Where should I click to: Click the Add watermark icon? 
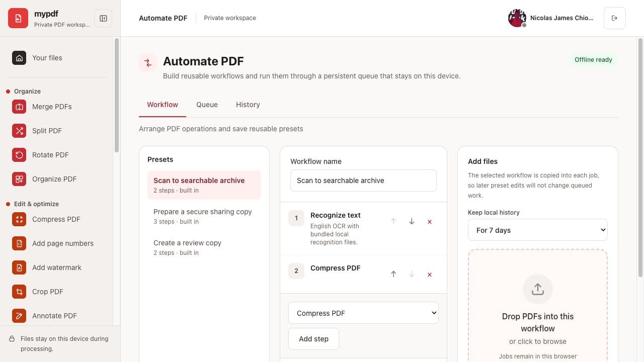pyautogui.click(x=19, y=267)
